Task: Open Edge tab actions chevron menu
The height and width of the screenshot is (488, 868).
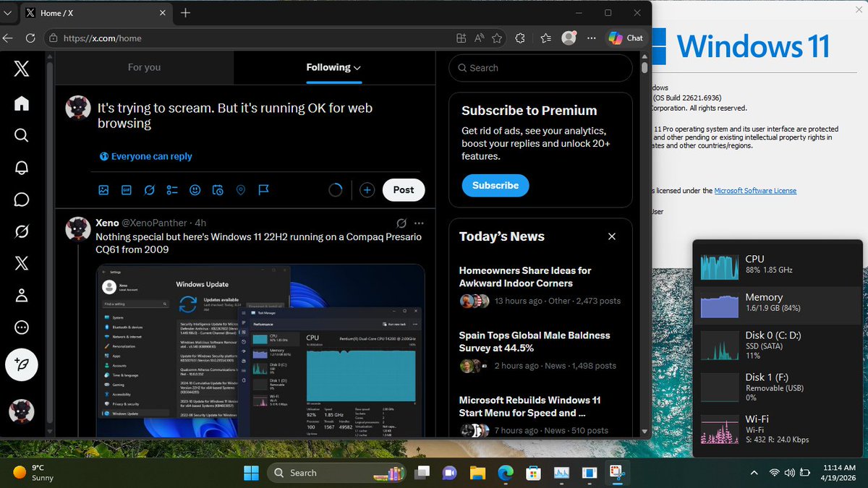Action: coord(8,13)
